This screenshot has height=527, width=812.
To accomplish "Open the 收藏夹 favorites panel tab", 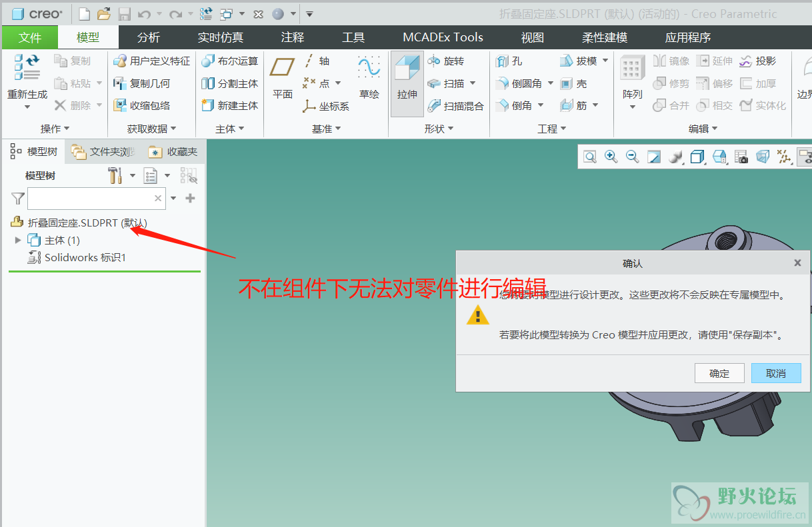I will [173, 152].
